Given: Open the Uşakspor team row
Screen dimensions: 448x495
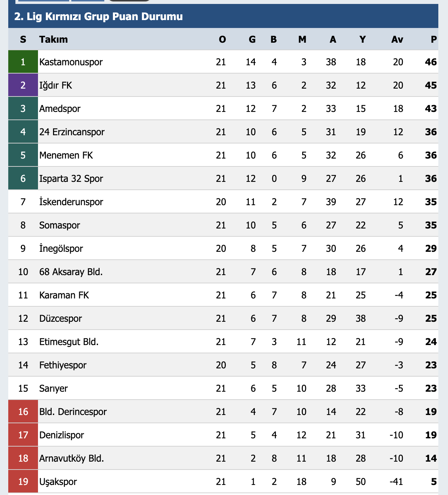Looking at the screenshot, I should click(223, 481).
